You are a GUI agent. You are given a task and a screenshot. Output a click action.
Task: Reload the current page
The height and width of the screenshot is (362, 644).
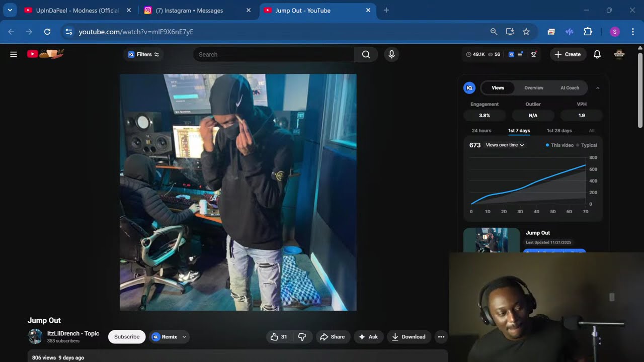click(x=47, y=32)
